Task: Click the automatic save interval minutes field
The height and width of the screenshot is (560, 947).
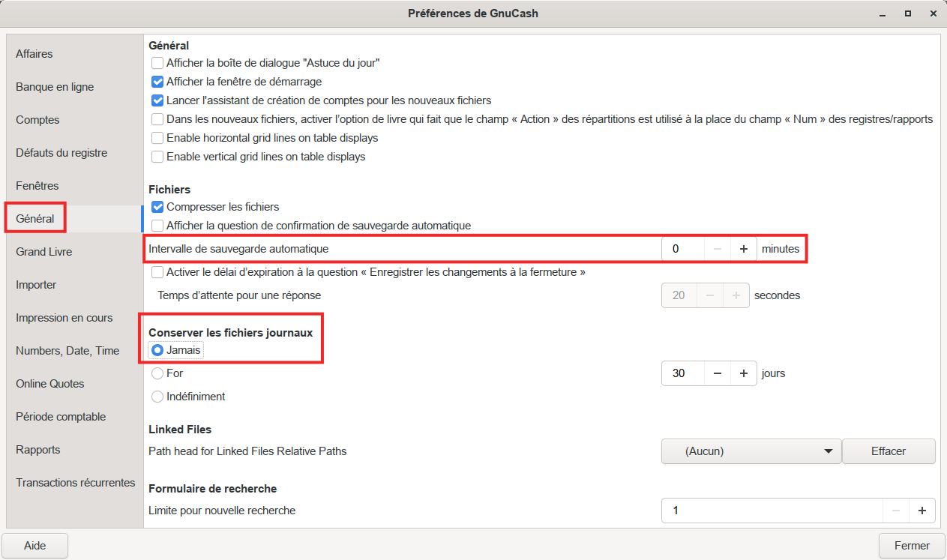Action: (682, 249)
